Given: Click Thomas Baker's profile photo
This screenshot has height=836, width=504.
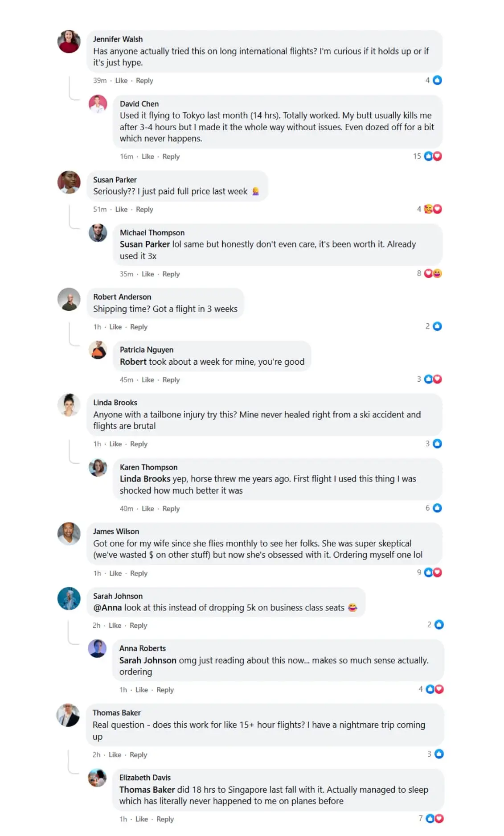Looking at the screenshot, I should click(x=68, y=715).
